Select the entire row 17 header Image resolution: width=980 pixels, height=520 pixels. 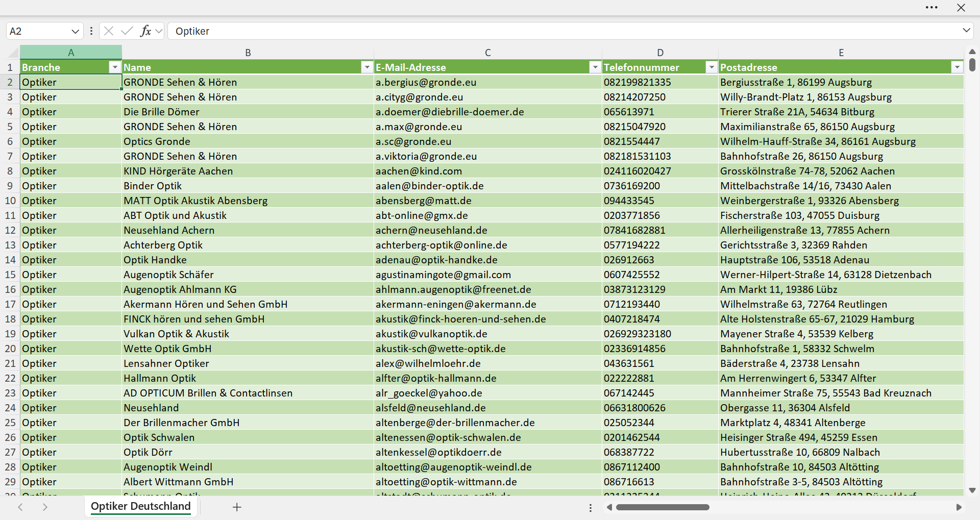tap(10, 304)
